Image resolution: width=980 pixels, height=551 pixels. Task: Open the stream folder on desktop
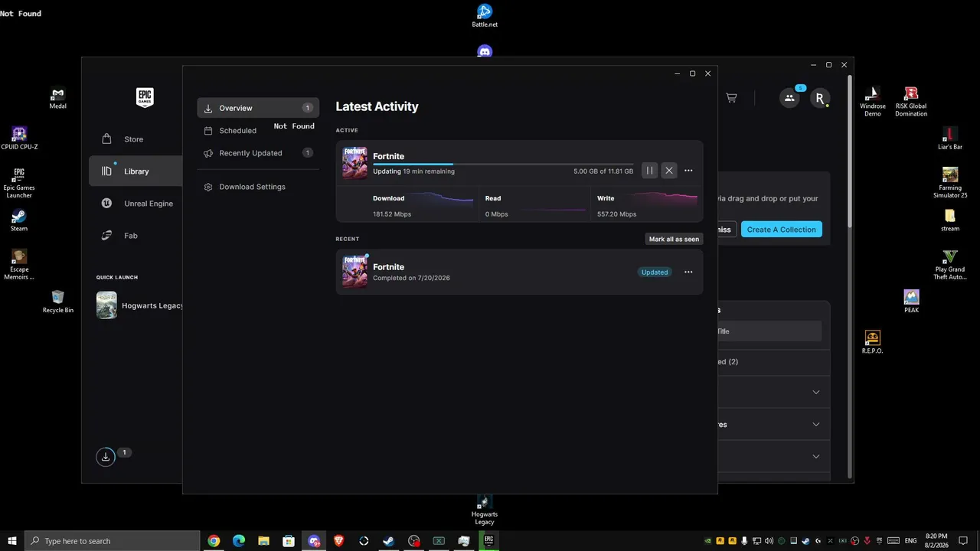click(x=950, y=220)
